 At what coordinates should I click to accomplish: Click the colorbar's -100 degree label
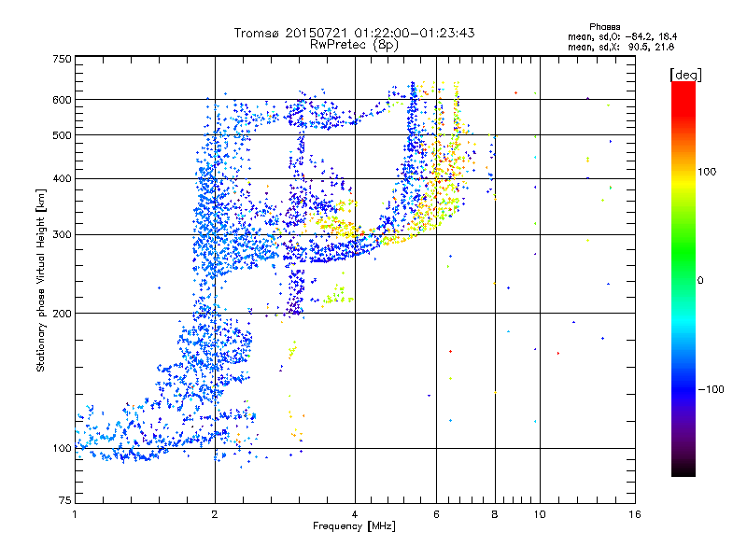click(x=711, y=389)
